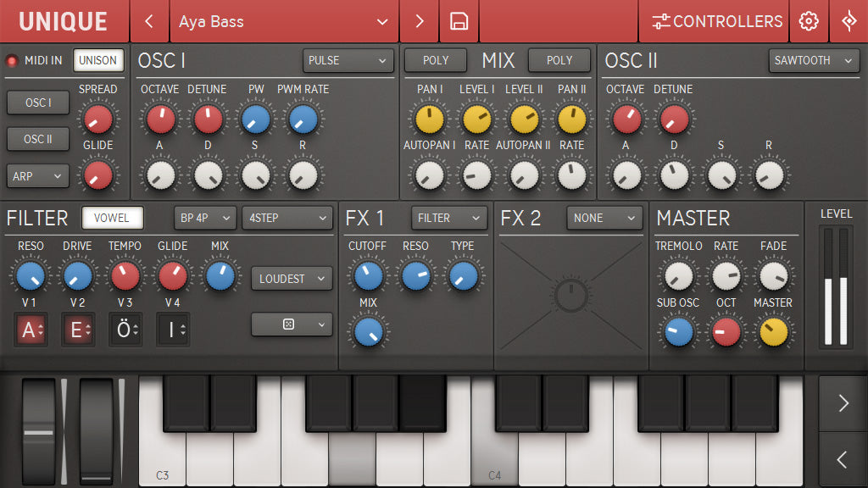Toggle UNISON mode on
868x488 pixels.
98,60
